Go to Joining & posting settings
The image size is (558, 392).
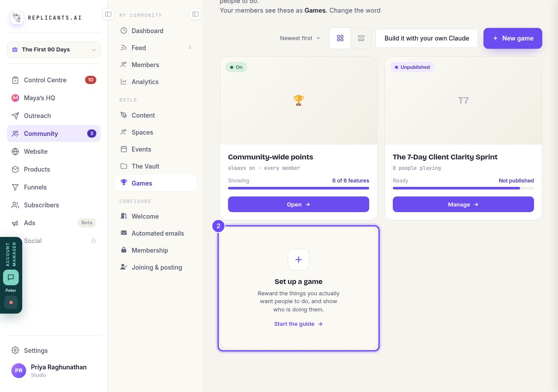point(156,267)
